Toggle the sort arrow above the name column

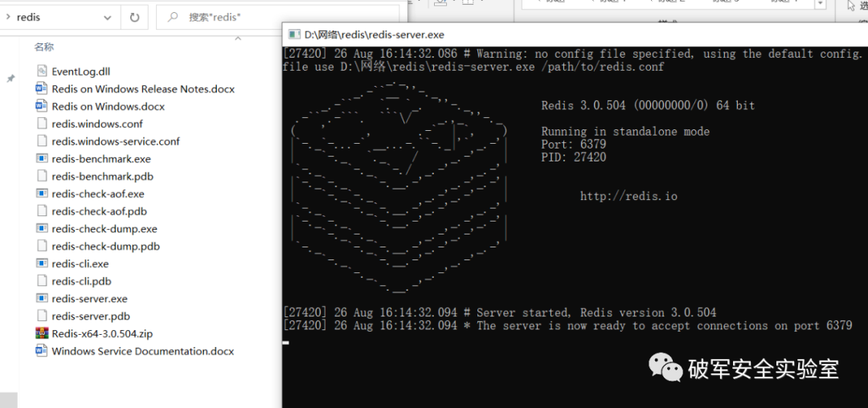click(238, 39)
